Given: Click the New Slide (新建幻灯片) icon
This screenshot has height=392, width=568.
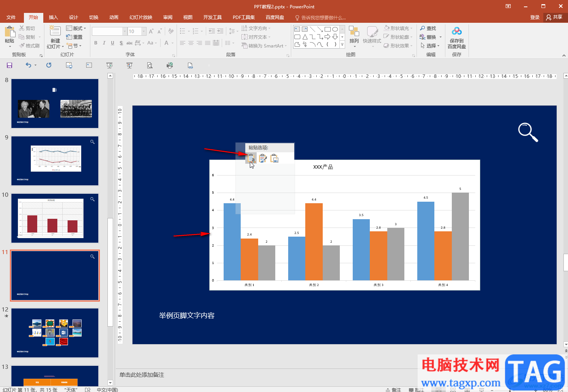Looking at the screenshot, I should [55, 32].
